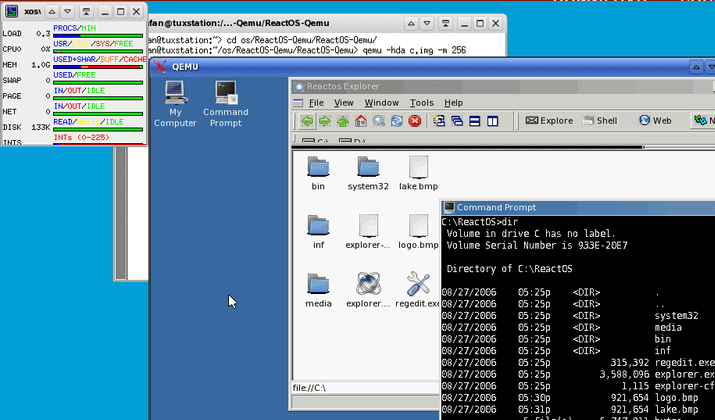
Task: Click the xosview window menu icon
Action: point(11,11)
